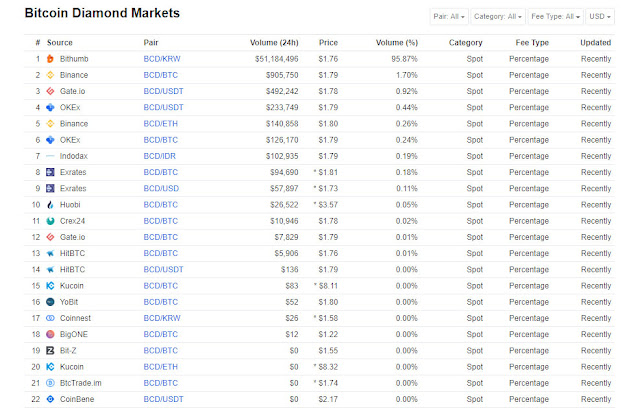640x413 pixels.
Task: Click the Huobi flame icon
Action: point(50,205)
